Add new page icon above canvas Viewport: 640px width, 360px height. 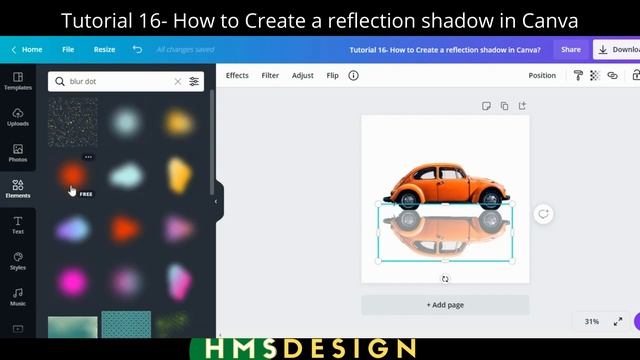[x=522, y=106]
